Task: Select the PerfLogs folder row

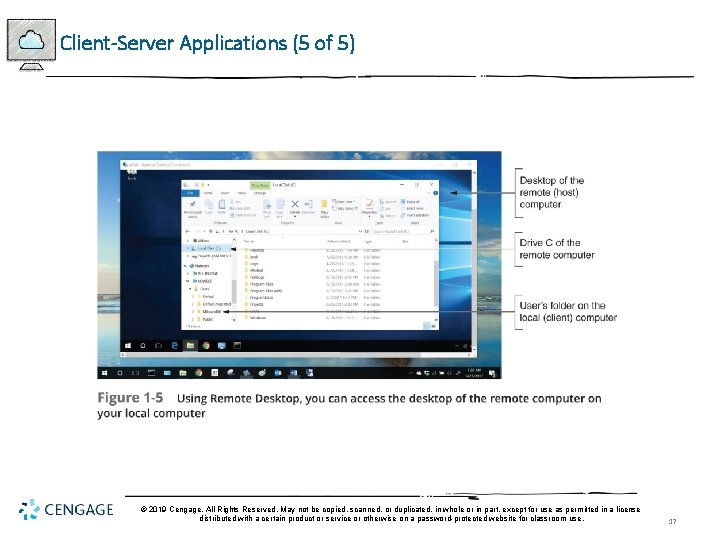Action: (x=313, y=277)
